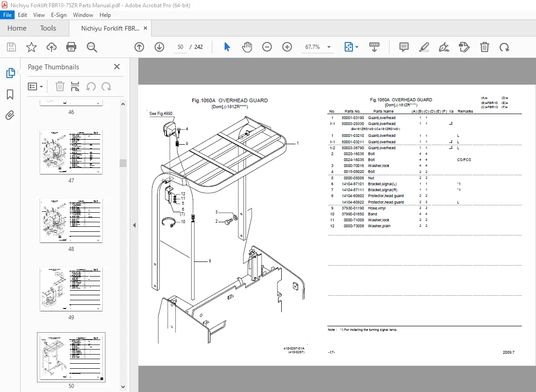The width and height of the screenshot is (536, 392).
Task: Click 'See Fig.4890' reference text
Action: coord(161,114)
